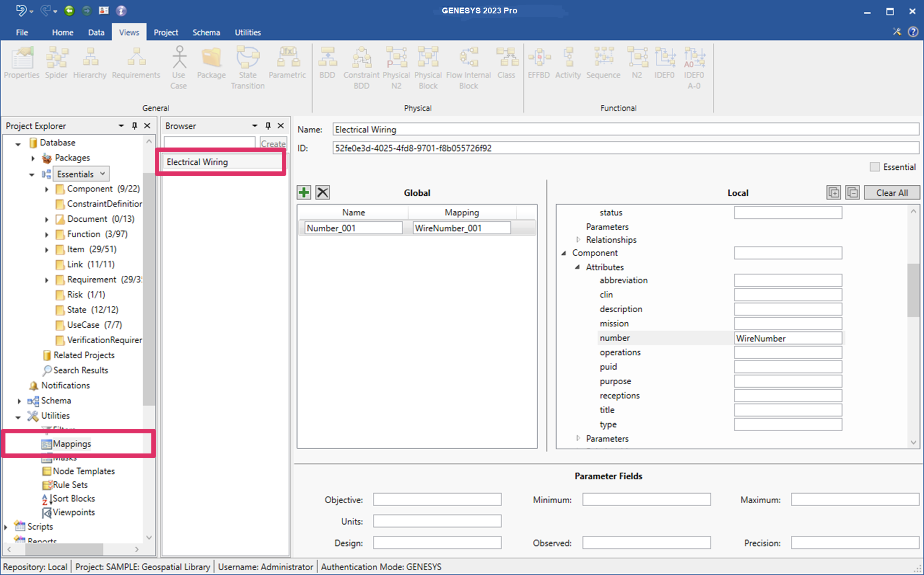This screenshot has height=575, width=924.
Task: Click the Create button in Browser
Action: 273,143
